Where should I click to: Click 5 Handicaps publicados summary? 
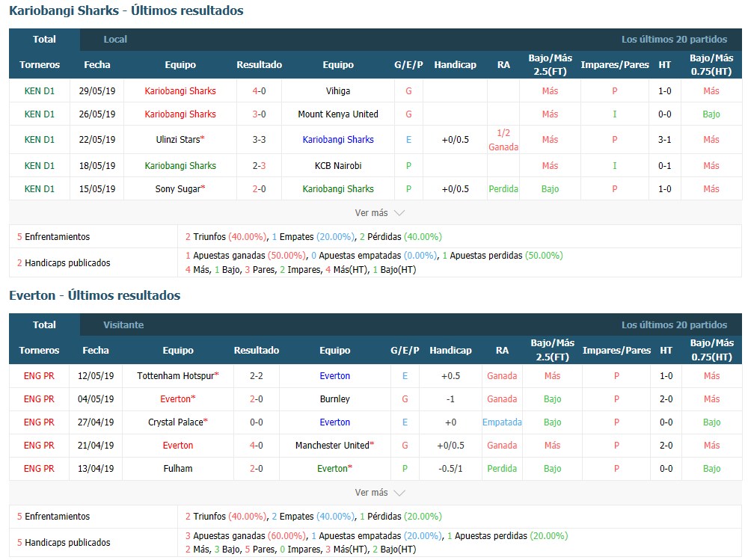tap(64, 542)
